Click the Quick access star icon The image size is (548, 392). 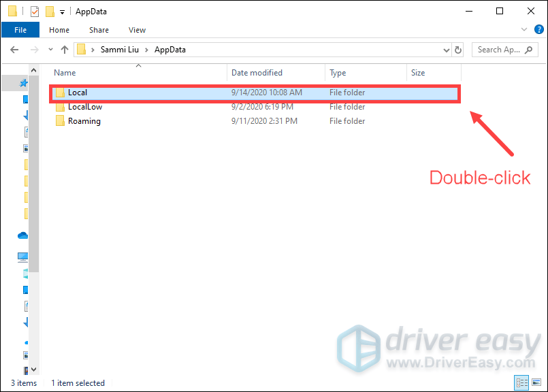[25, 83]
